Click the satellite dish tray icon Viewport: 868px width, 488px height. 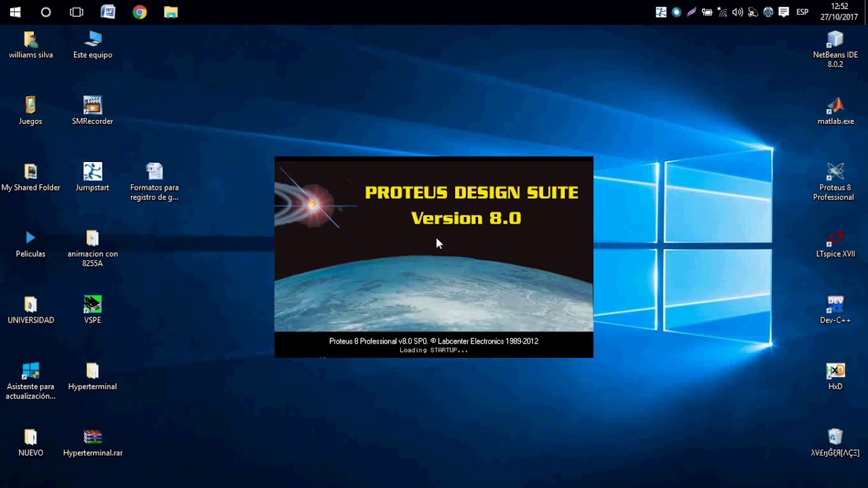point(753,12)
